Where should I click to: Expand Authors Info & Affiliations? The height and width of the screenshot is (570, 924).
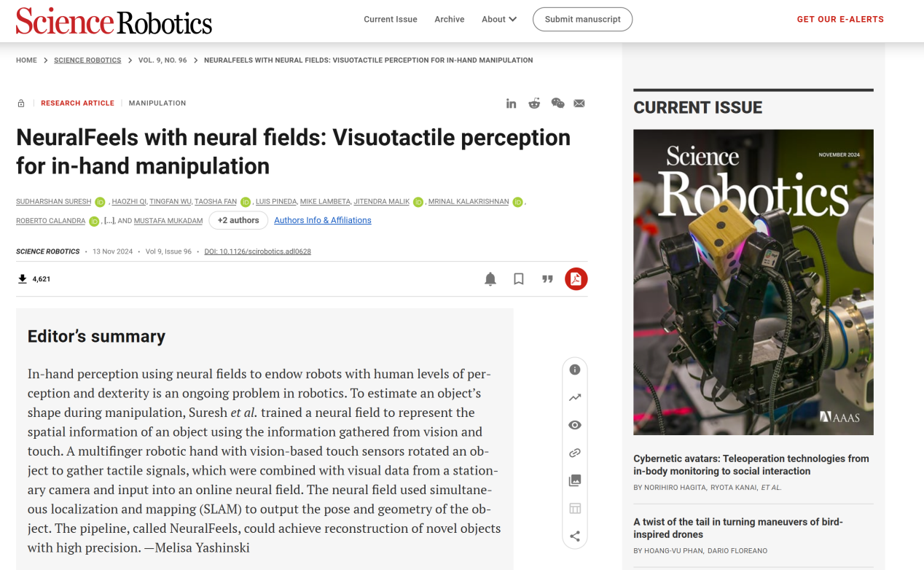(323, 220)
